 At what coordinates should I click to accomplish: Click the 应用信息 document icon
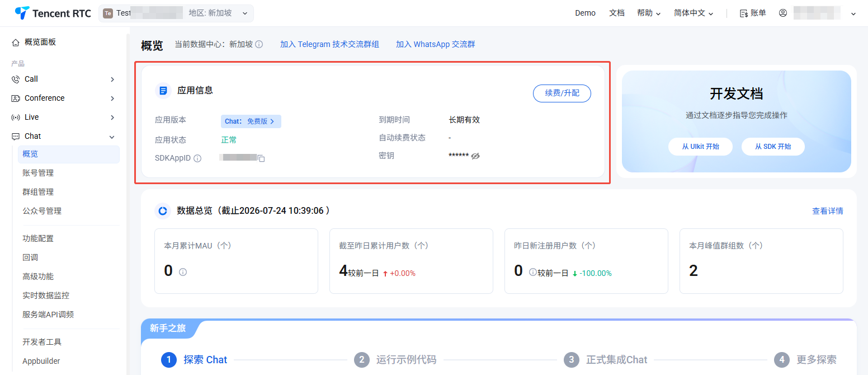click(163, 90)
